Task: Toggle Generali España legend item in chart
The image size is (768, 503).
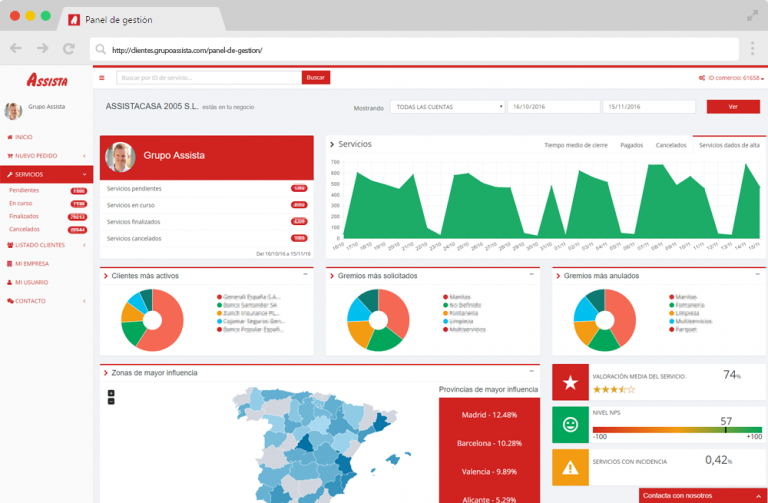Action: [252, 296]
